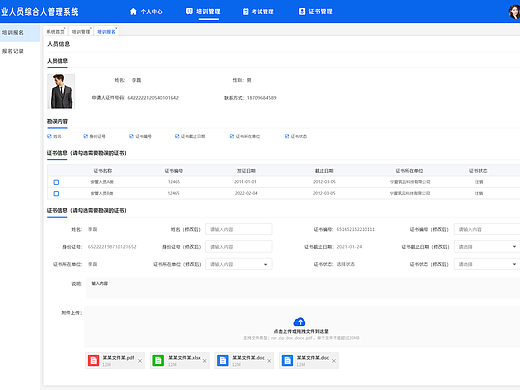Image resolution: width=520 pixels, height=390 pixels.
Task: Click the 考试管理 clipboard icon
Action: coord(246,12)
